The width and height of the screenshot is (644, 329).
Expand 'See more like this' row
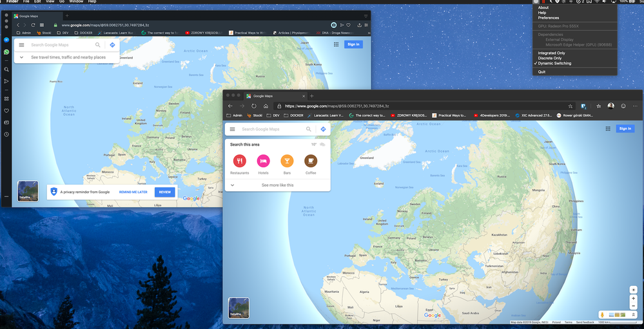point(278,185)
